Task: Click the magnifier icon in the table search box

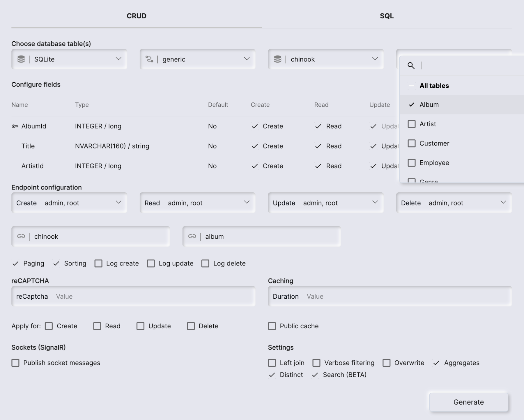Action: click(411, 66)
